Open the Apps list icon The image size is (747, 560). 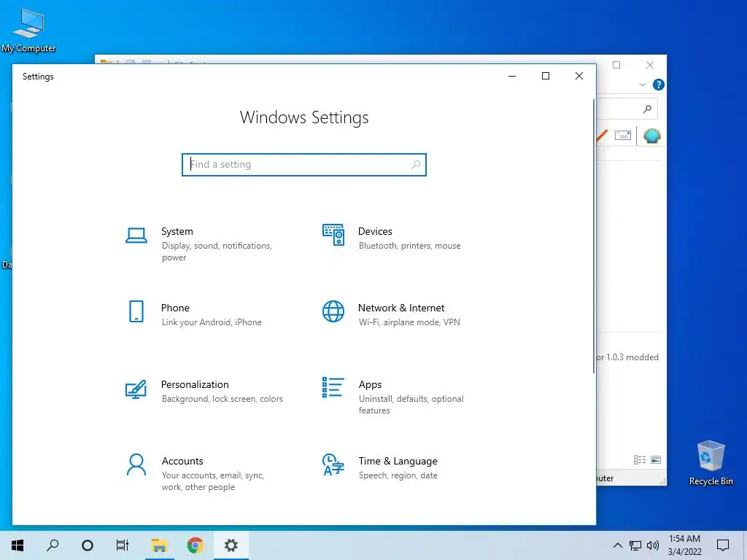tap(333, 387)
